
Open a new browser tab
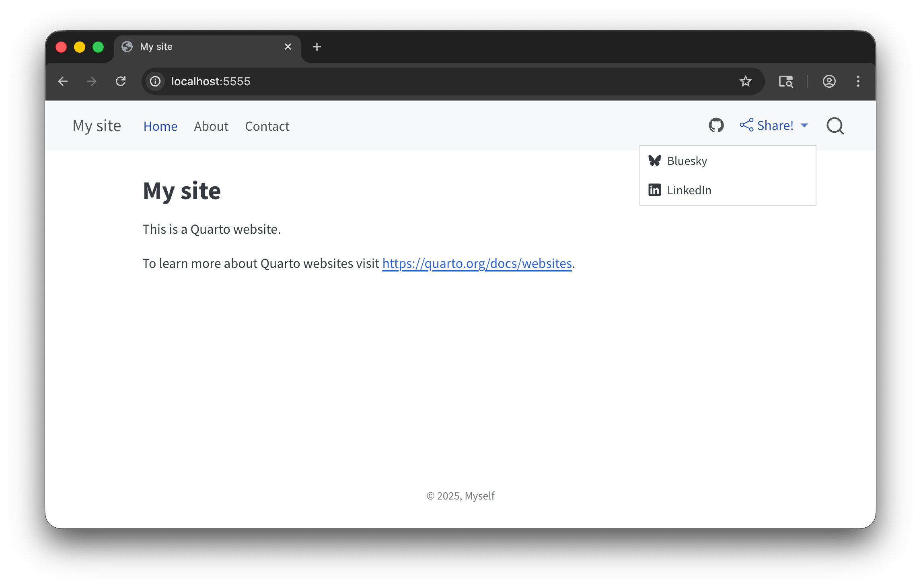pos(317,47)
